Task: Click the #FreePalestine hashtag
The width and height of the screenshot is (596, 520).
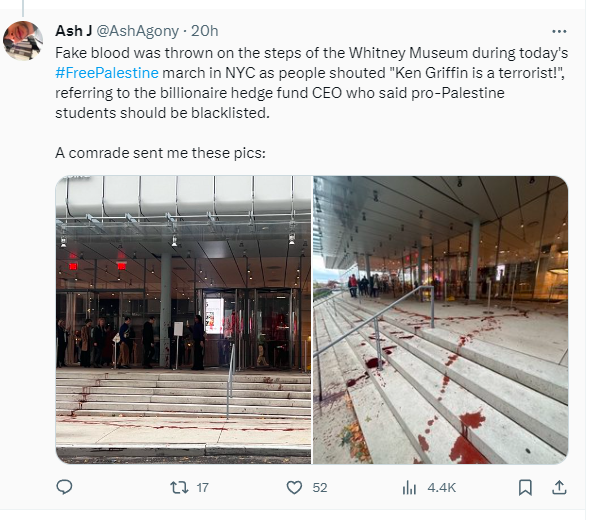Action: pos(107,73)
